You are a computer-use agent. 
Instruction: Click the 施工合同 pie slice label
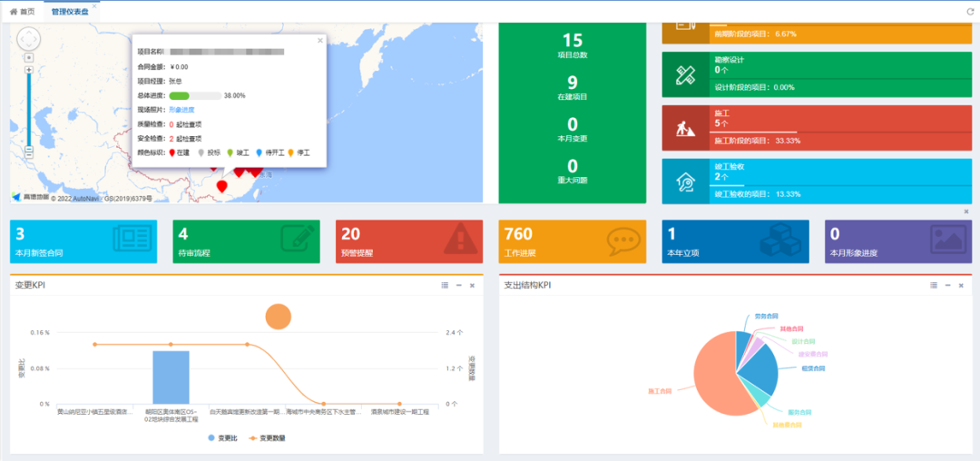point(660,392)
